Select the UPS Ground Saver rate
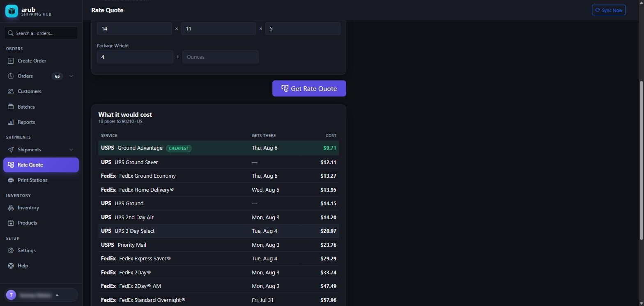Image resolution: width=644 pixels, height=306 pixels. point(218,162)
